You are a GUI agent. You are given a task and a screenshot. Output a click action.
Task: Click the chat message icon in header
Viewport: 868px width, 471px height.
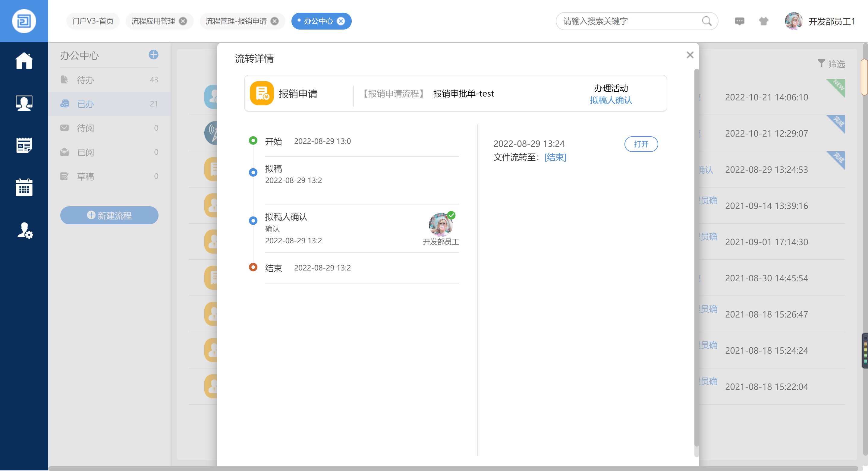[x=739, y=21]
